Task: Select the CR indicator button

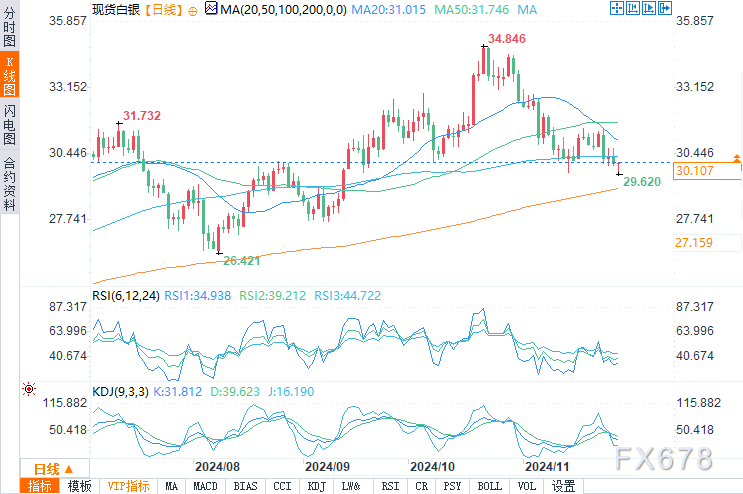Action: tap(422, 486)
